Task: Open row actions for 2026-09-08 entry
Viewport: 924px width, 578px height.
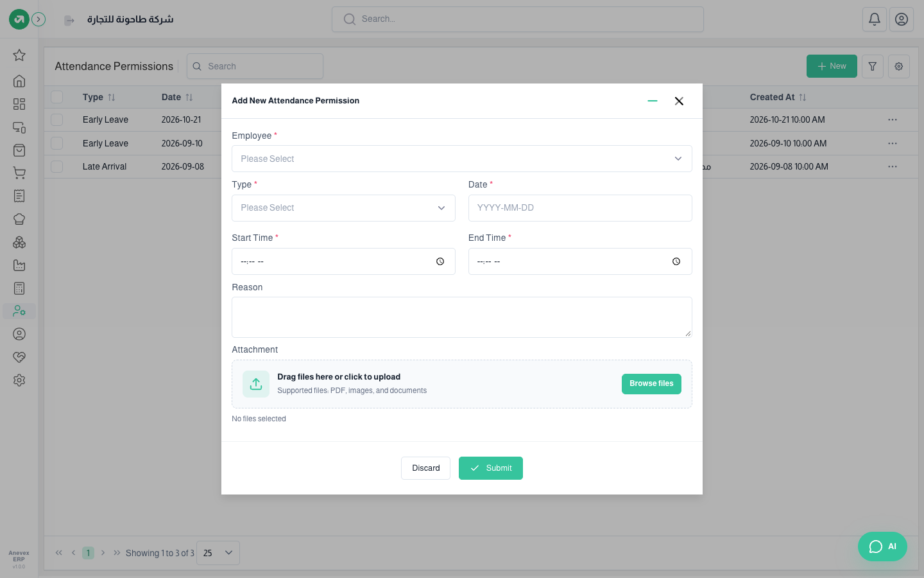Action: pos(893,166)
